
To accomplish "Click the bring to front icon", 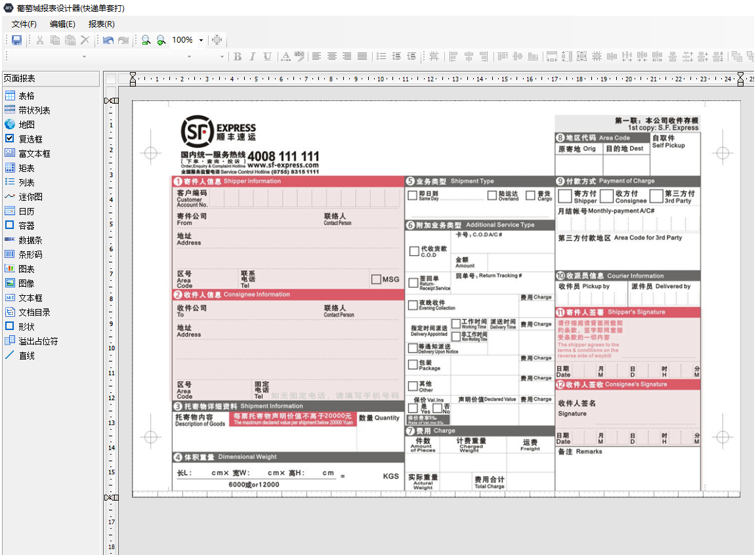I will [737, 56].
